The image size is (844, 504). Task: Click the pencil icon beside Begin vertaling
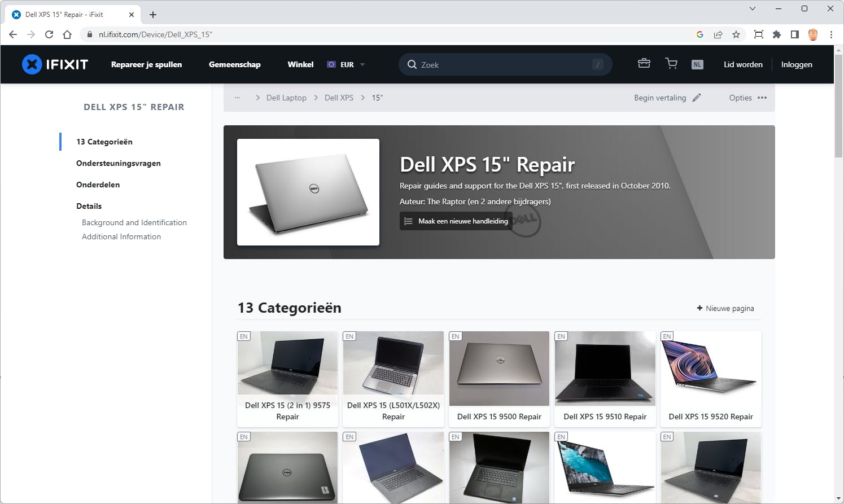point(697,98)
